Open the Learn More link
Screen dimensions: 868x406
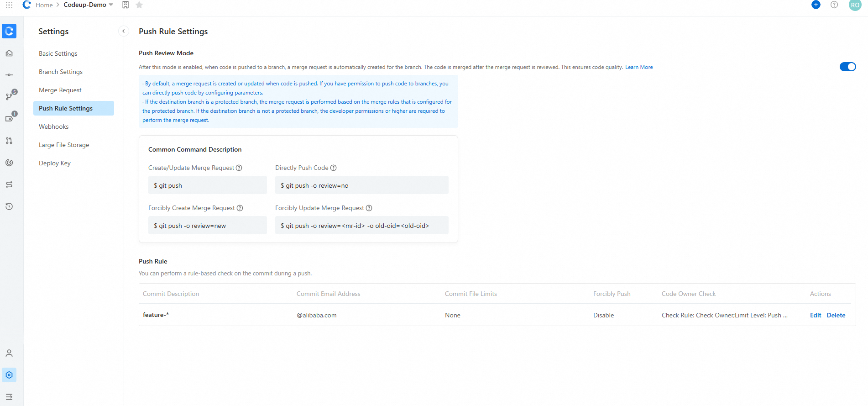tap(639, 67)
